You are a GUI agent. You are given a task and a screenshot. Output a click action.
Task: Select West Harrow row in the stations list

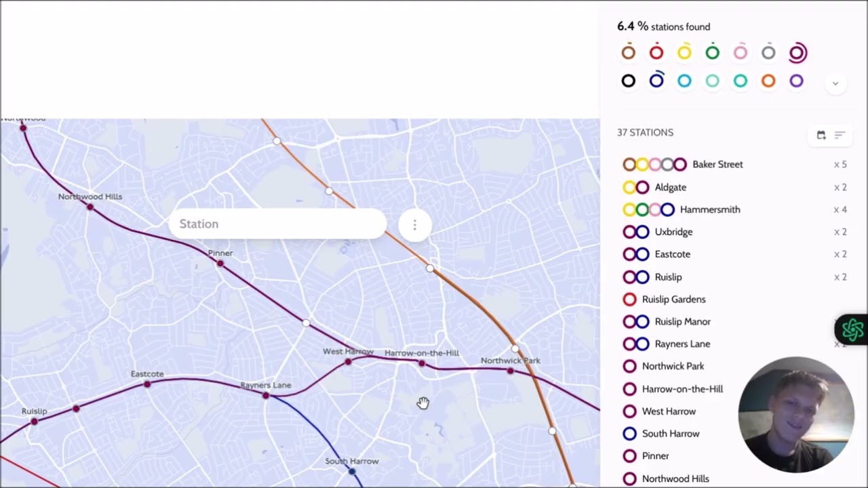(735, 411)
